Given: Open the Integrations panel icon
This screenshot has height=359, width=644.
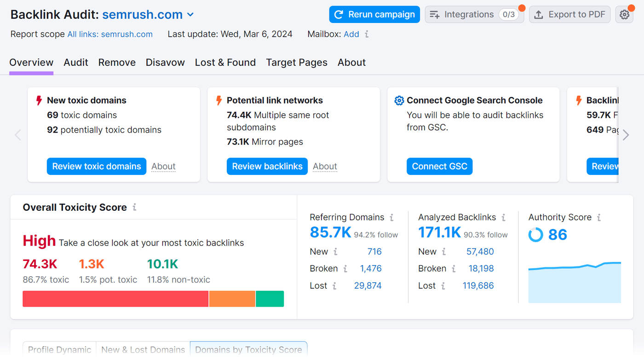Looking at the screenshot, I should coord(434,14).
